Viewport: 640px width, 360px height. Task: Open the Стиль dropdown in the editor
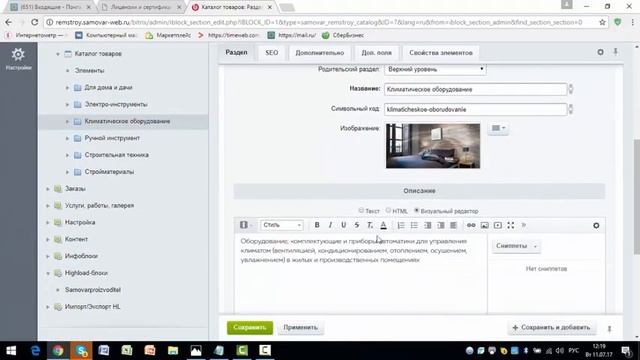[x=282, y=225]
